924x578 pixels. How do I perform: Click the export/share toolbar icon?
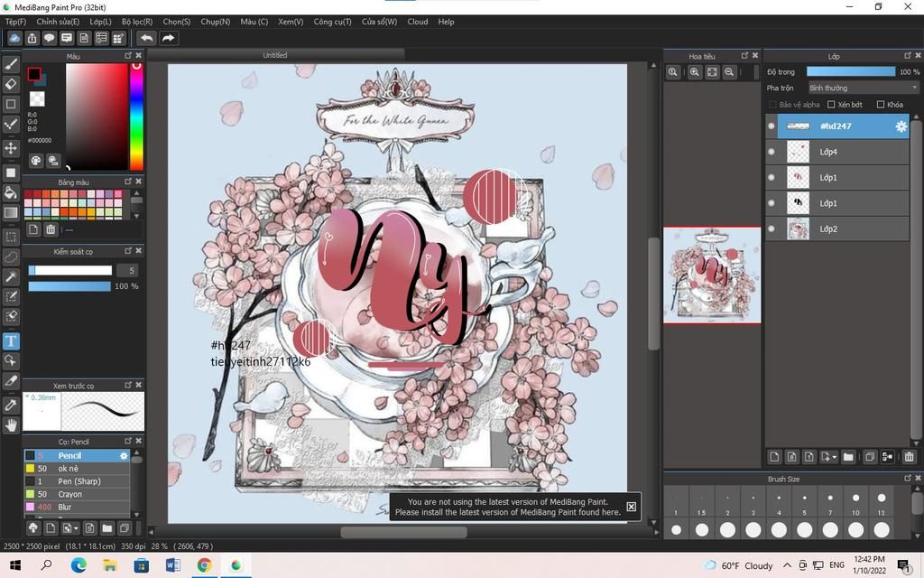tap(32, 38)
